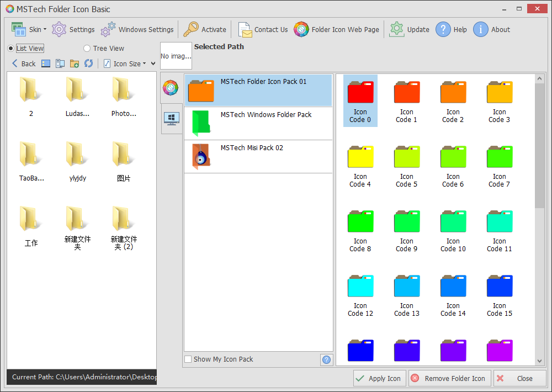Image resolution: width=552 pixels, height=392 pixels.
Task: Click the Current Path status bar
Action: click(x=82, y=377)
